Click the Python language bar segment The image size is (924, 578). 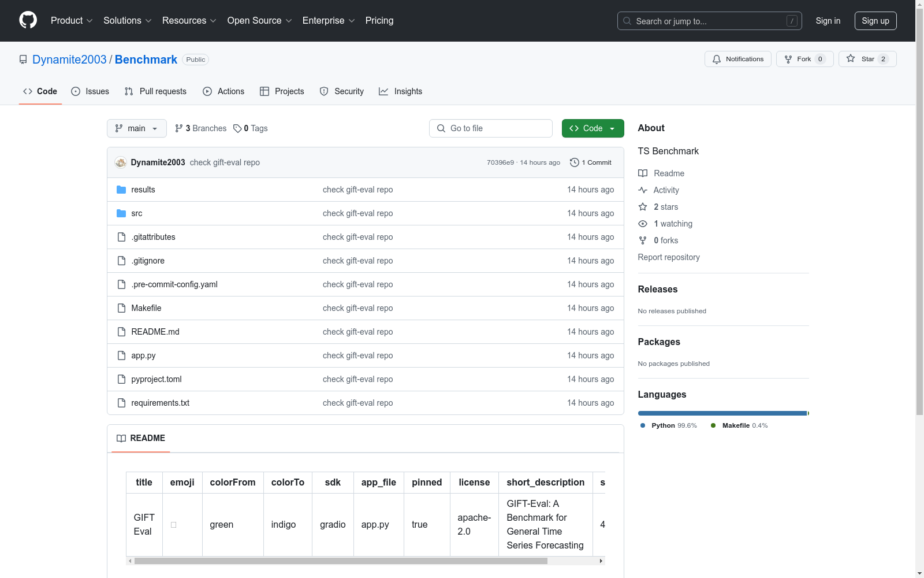[x=722, y=413]
